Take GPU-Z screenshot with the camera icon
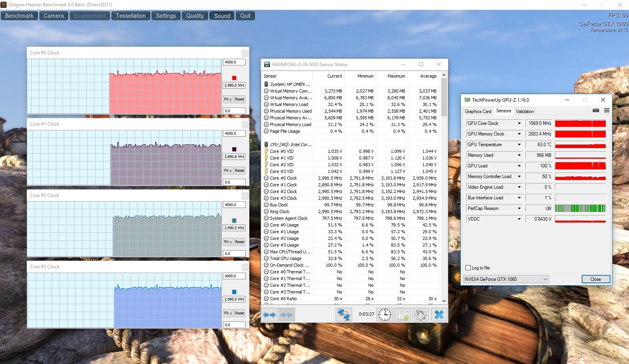629x364 pixels. point(596,111)
